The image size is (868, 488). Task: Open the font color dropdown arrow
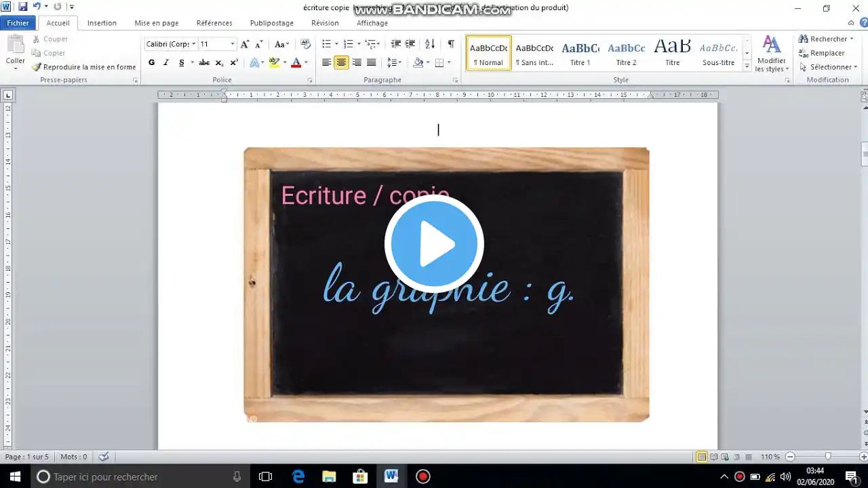click(x=306, y=62)
